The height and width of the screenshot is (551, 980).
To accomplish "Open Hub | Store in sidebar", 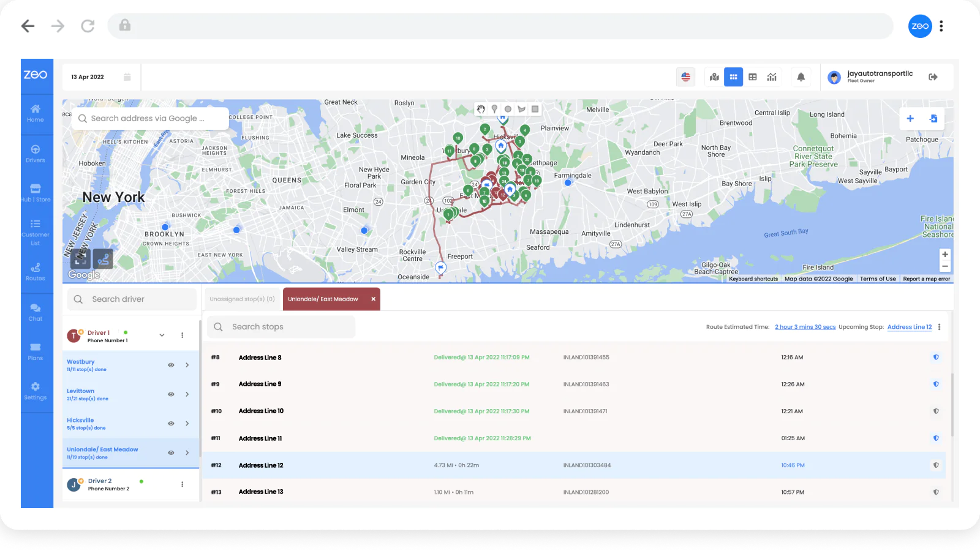I will pyautogui.click(x=36, y=193).
